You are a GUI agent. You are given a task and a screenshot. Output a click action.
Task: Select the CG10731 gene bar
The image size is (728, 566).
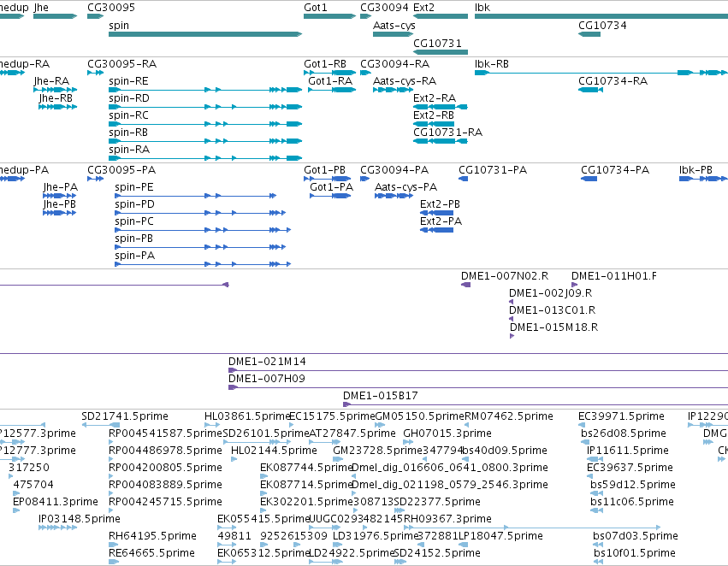(441, 52)
